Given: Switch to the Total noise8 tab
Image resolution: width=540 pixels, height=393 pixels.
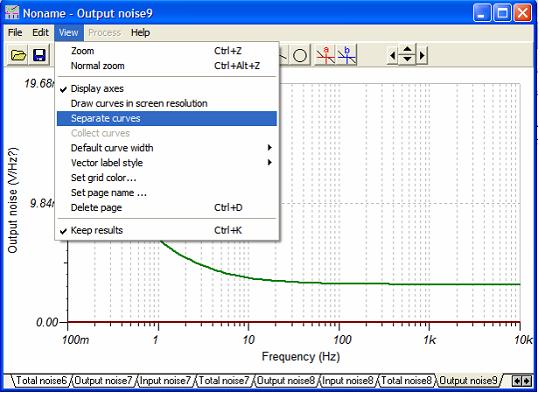Looking at the screenshot, I should coord(406,381).
